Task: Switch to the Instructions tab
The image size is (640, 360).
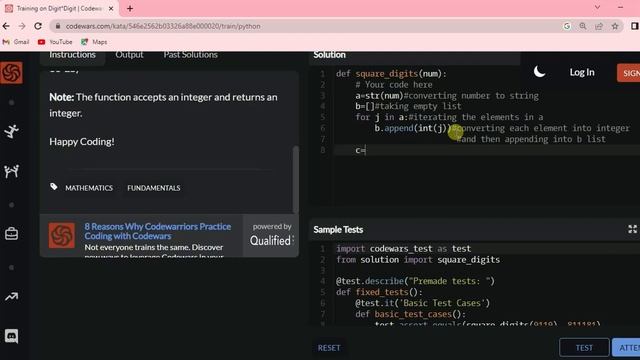Action: [72, 55]
